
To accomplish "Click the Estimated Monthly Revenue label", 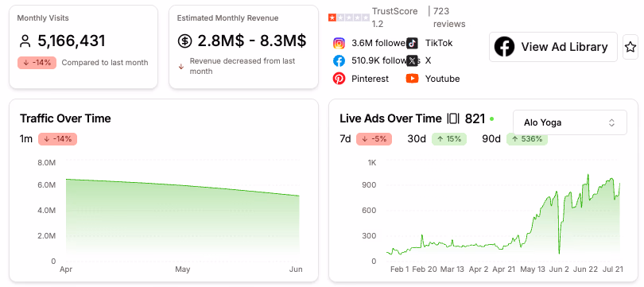I will 227,18.
